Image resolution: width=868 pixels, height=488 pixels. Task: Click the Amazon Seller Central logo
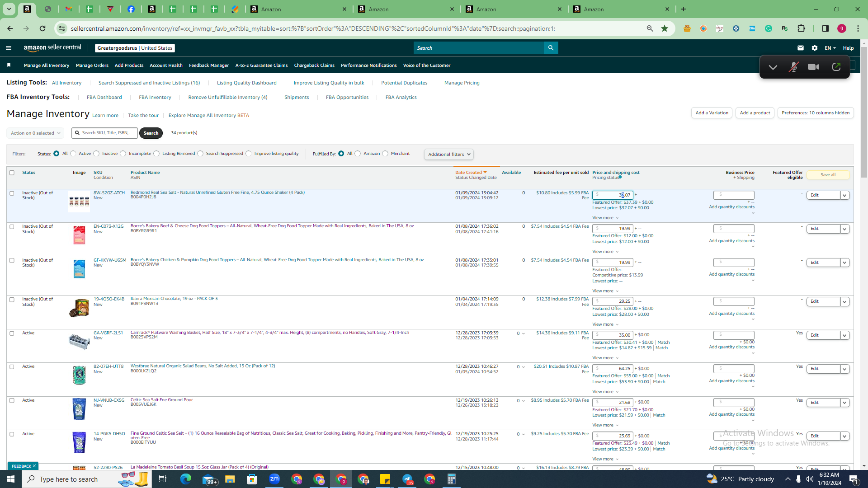coord(52,48)
